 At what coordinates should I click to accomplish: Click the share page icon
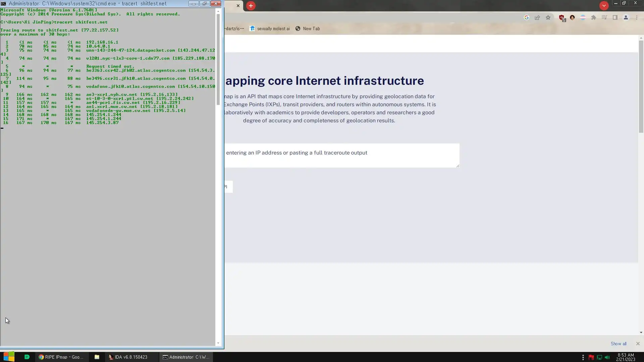[537, 18]
